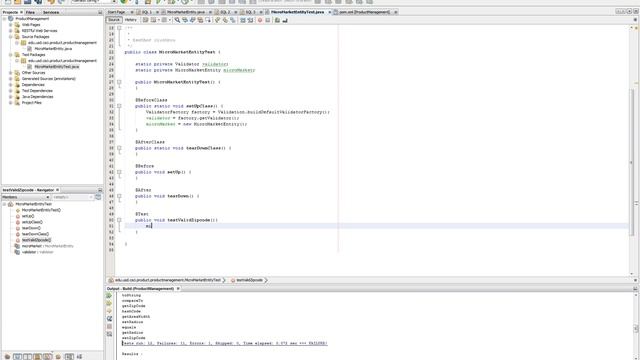Select tearDownClass() in Navigator

click(35, 234)
